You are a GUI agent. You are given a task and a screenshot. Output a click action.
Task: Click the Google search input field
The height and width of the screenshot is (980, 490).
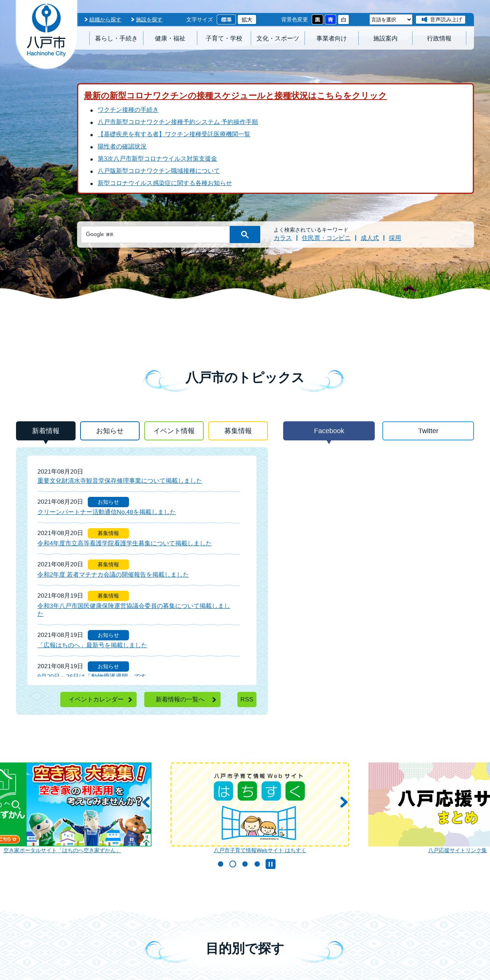coord(155,234)
